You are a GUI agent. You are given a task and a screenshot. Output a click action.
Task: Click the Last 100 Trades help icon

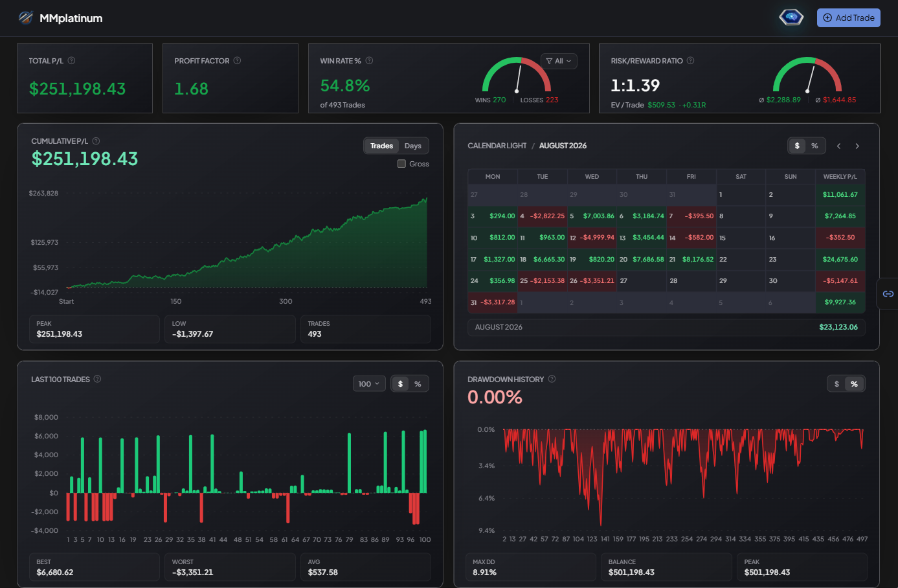tap(97, 379)
